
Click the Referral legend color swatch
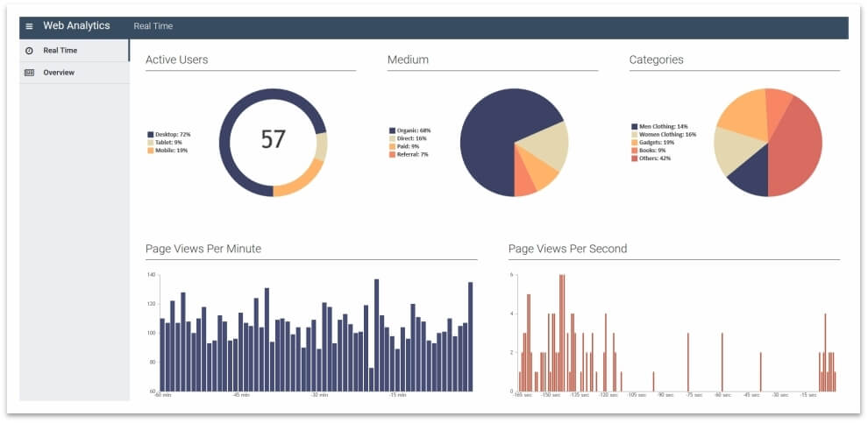pyautogui.click(x=393, y=154)
